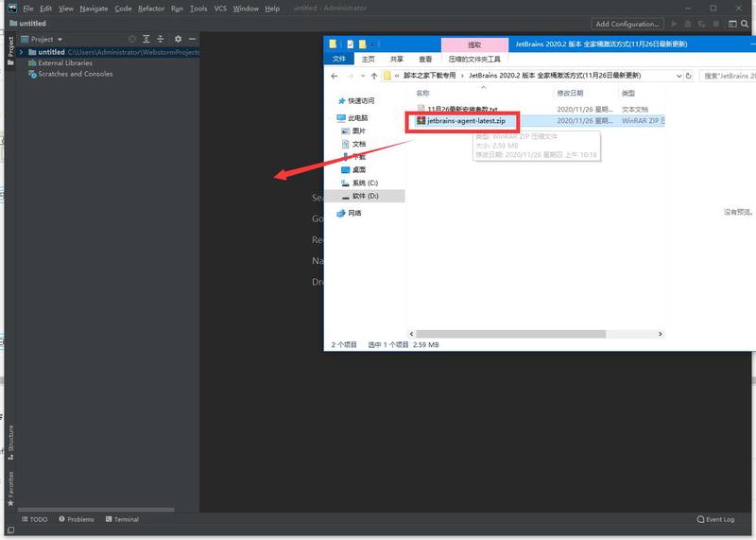Expand the address bar history dropdown
The height and width of the screenshot is (540, 756).
coord(679,77)
